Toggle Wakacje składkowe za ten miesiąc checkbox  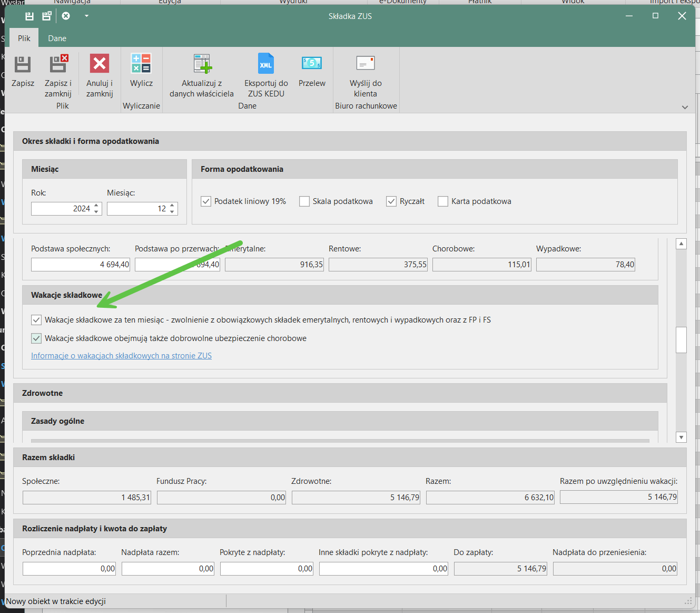[x=36, y=320]
